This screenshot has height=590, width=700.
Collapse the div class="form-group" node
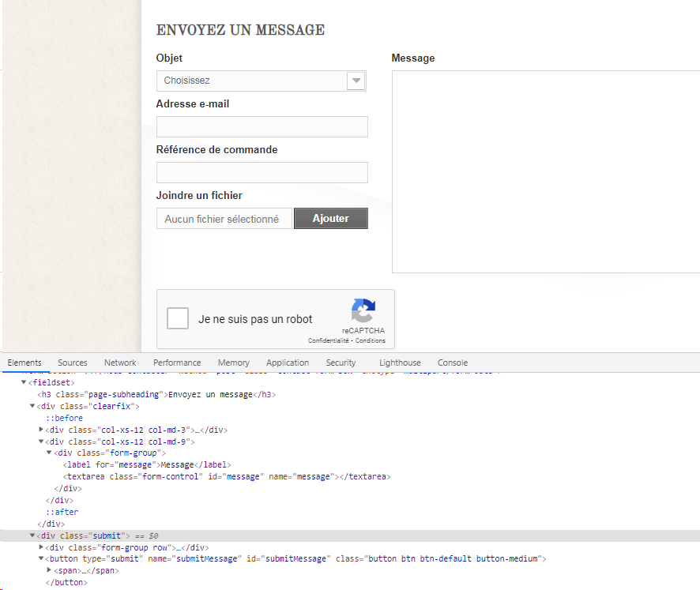49,453
